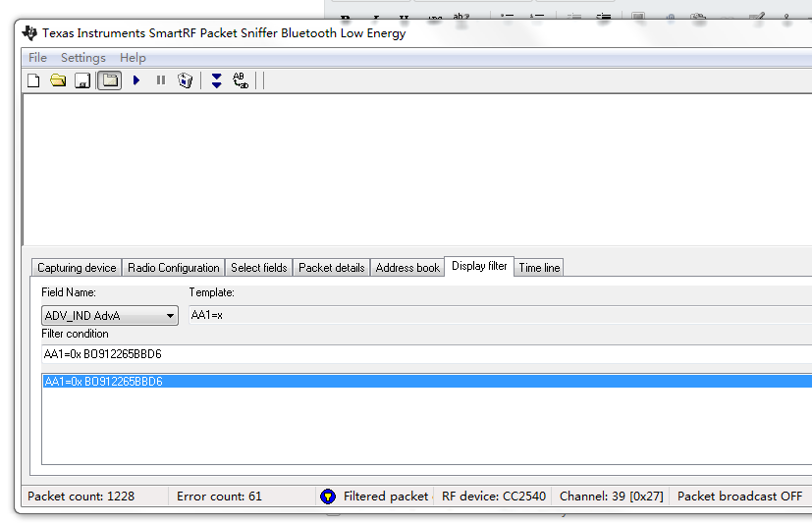812x523 pixels.
Task: Click the New blank capture icon
Action: (33, 80)
